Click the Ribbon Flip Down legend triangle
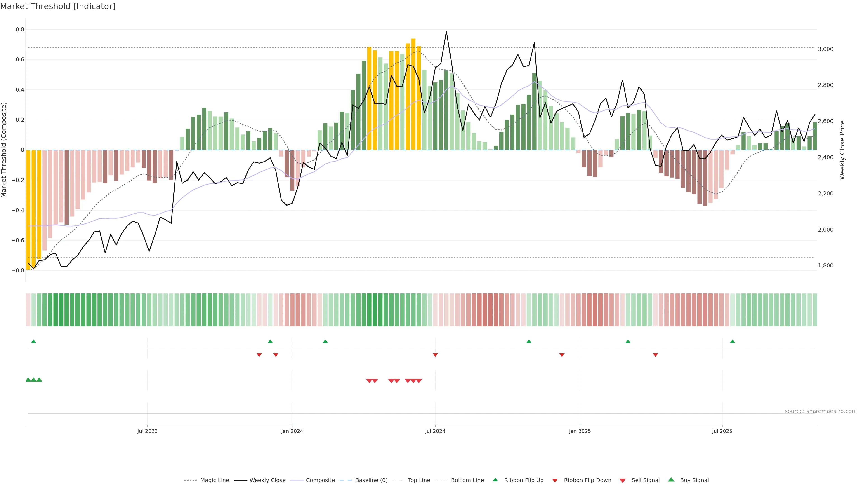The height and width of the screenshot is (488, 868). pyautogui.click(x=555, y=481)
